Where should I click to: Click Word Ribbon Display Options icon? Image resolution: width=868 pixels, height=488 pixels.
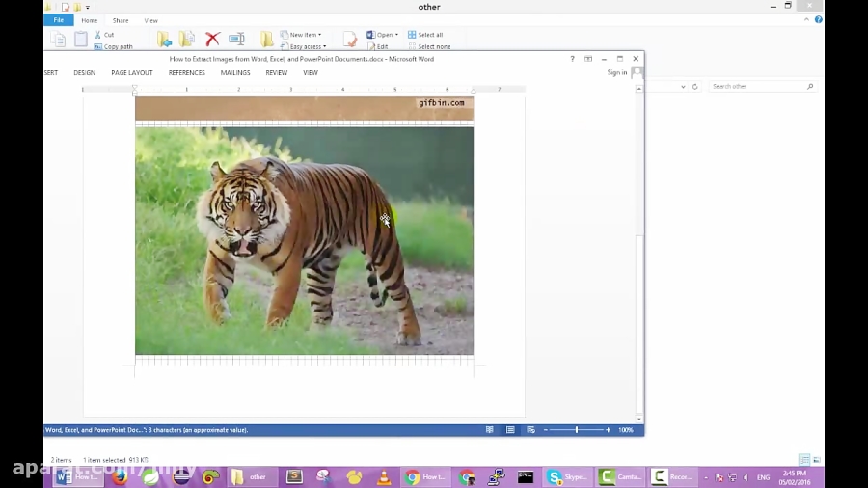tap(588, 59)
